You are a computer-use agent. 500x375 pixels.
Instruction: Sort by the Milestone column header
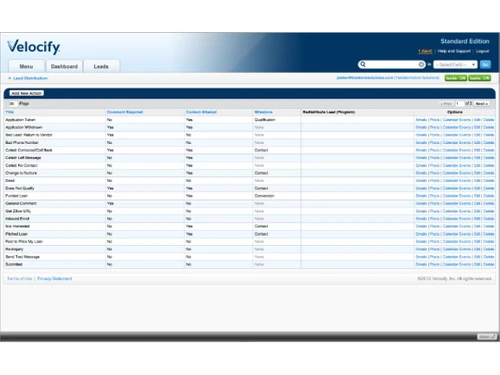pyautogui.click(x=264, y=112)
